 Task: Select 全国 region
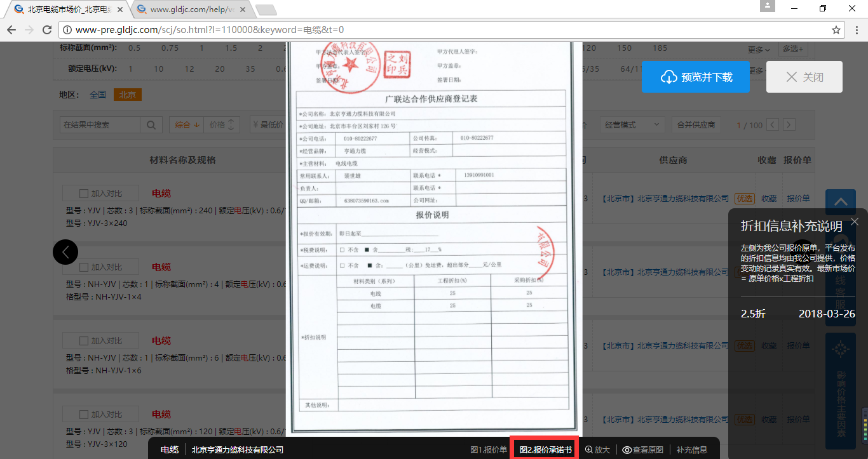(x=98, y=95)
